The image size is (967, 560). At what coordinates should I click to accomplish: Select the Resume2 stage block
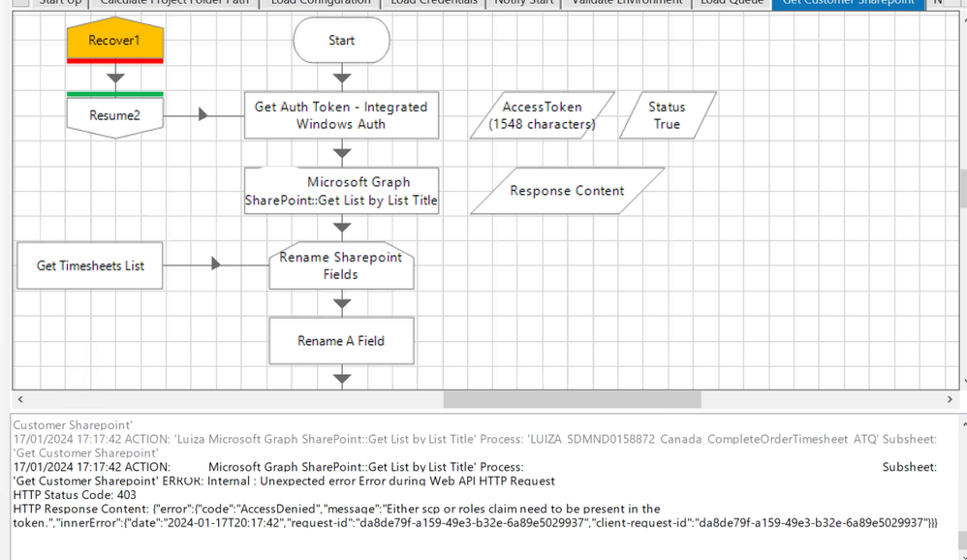pos(115,116)
